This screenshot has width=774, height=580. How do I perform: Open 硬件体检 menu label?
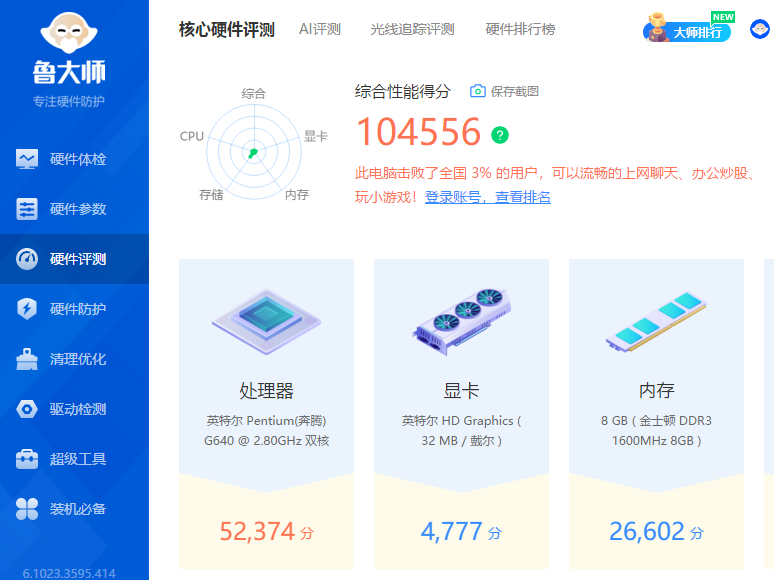tap(78, 159)
